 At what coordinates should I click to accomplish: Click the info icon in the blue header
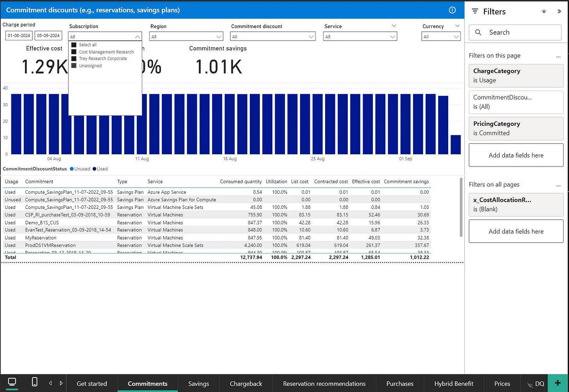[452, 10]
